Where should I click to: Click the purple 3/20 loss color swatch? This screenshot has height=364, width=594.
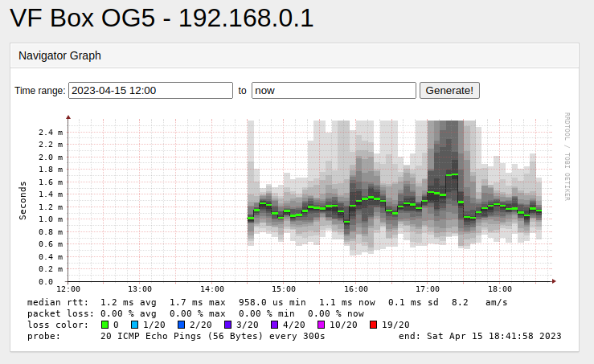point(228,325)
